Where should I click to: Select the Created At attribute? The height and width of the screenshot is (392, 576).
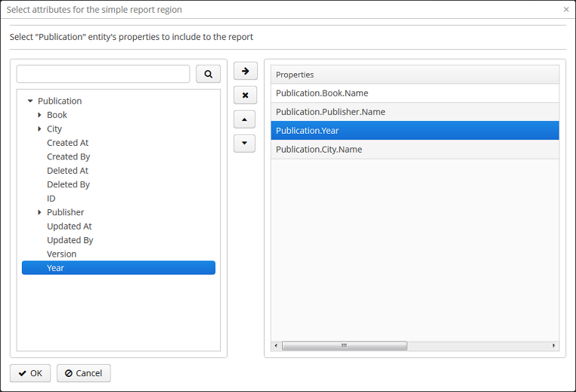67,143
